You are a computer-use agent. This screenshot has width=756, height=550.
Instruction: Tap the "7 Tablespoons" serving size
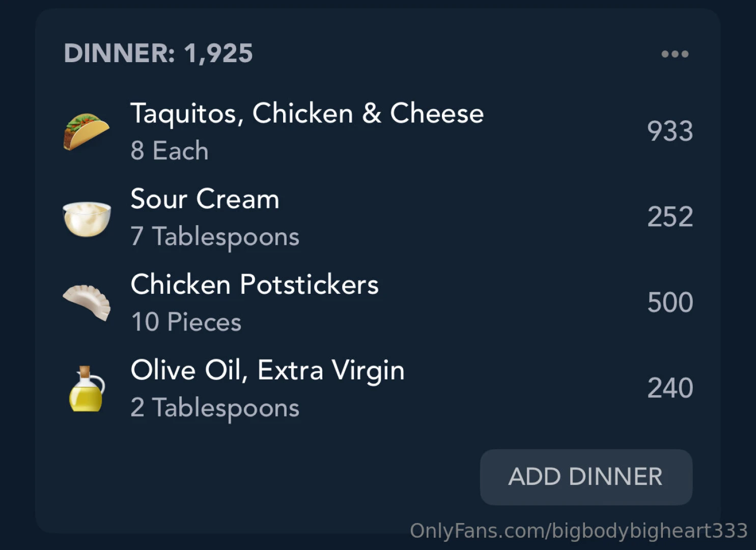[x=215, y=237]
